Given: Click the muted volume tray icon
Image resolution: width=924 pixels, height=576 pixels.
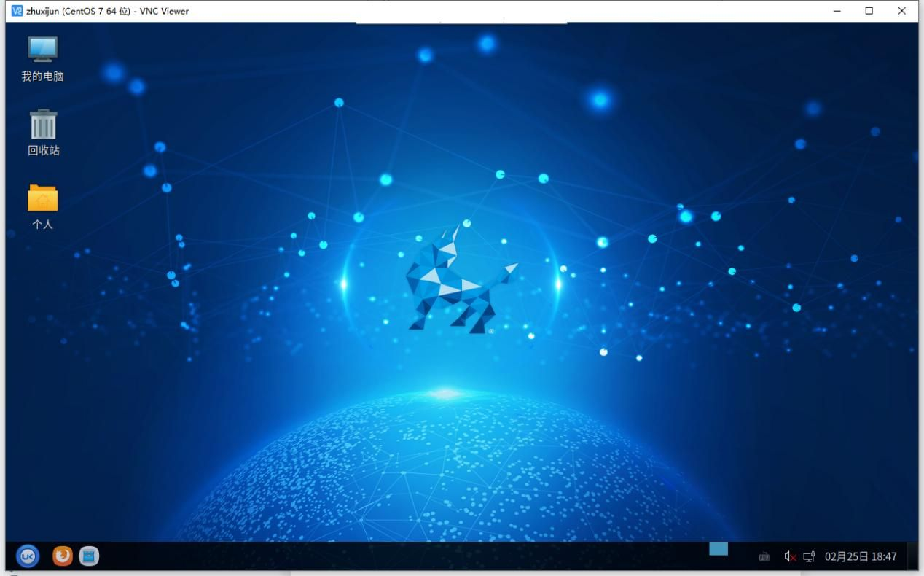Looking at the screenshot, I should (790, 557).
